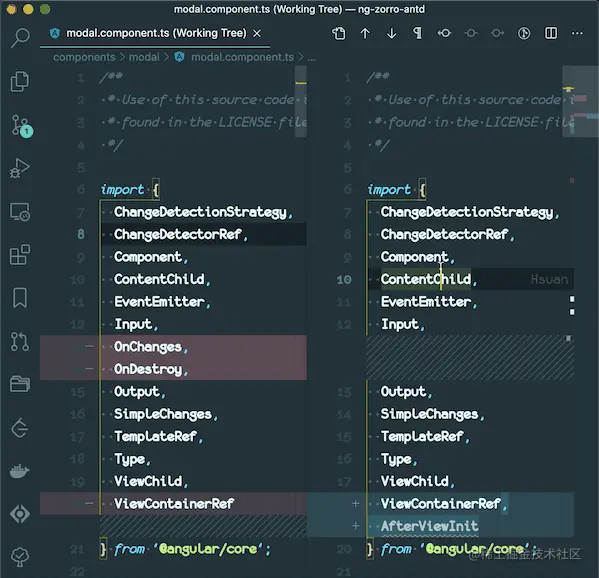
Task: Close the modal.component.ts tab
Action: [x=257, y=34]
